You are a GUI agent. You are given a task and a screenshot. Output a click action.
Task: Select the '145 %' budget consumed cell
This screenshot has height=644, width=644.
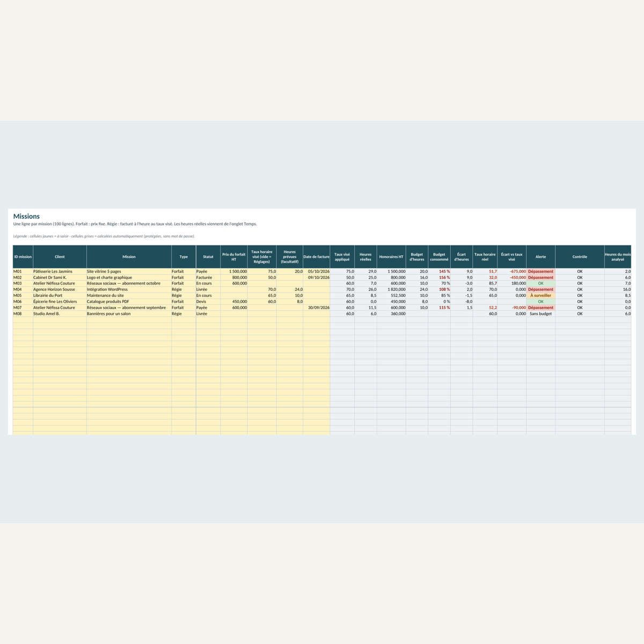click(439, 272)
